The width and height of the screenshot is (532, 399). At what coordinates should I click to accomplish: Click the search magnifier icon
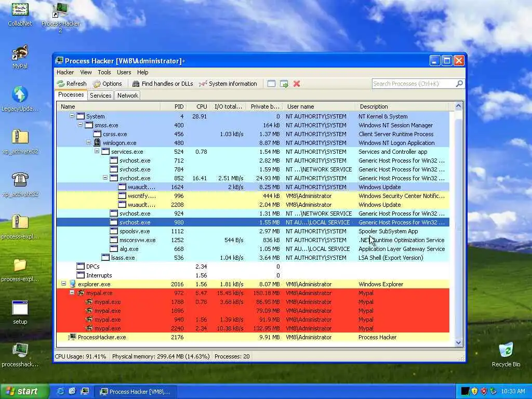[459, 84]
